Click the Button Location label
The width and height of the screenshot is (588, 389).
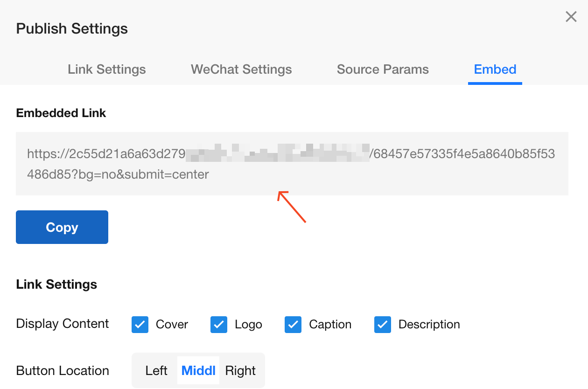63,371
